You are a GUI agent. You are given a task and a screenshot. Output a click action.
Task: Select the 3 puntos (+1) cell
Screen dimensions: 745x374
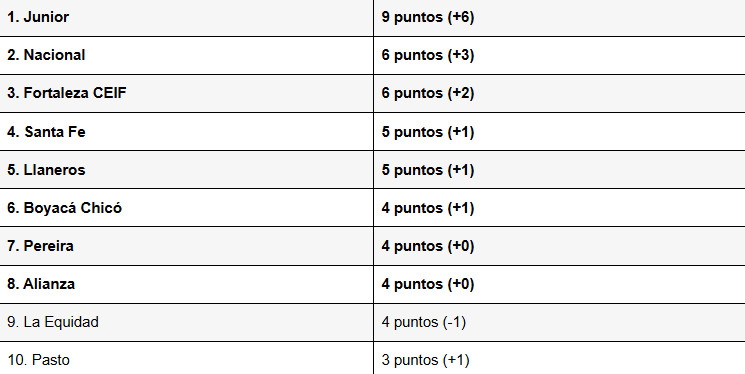pos(560,358)
